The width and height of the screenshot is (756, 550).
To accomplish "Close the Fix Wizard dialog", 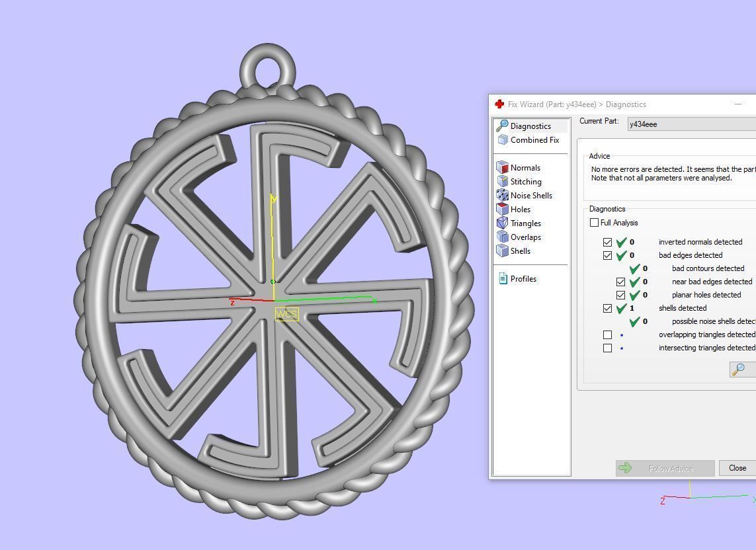I will tap(737, 467).
